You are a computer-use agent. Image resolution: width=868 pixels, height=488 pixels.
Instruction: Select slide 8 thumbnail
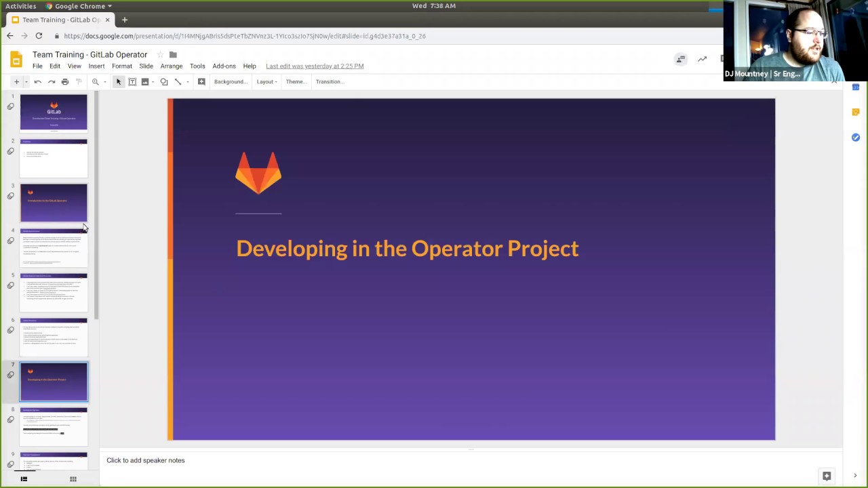pos(54,426)
